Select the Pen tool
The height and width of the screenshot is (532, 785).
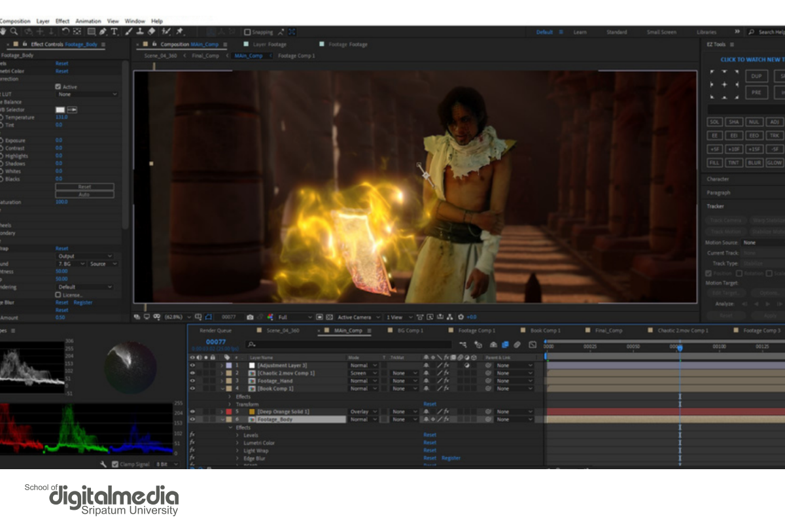coord(103,31)
